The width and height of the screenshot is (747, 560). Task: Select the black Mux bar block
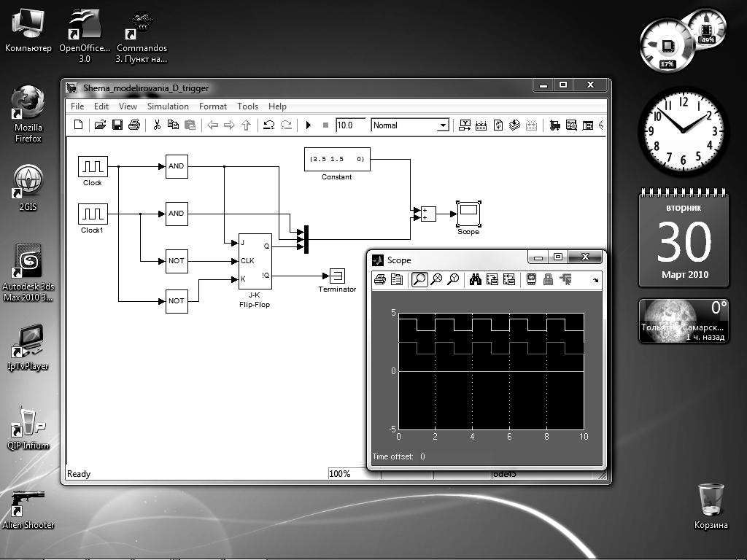(306, 239)
